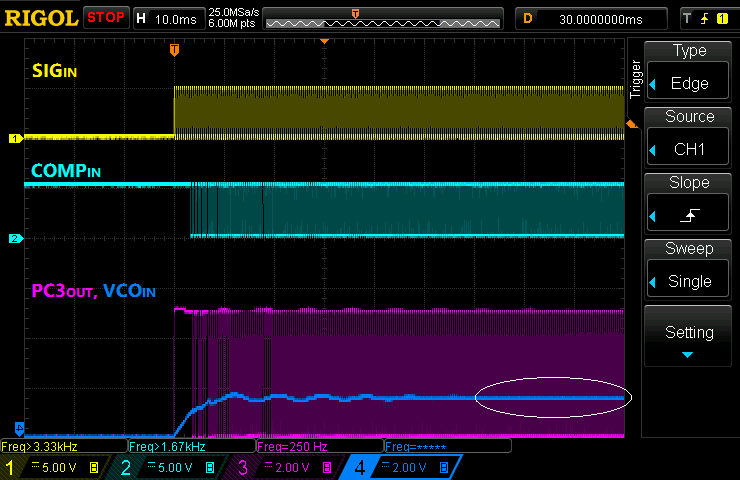The height and width of the screenshot is (480, 740).
Task: Toggle channel 3 at 2.00 V
Action: (291, 467)
